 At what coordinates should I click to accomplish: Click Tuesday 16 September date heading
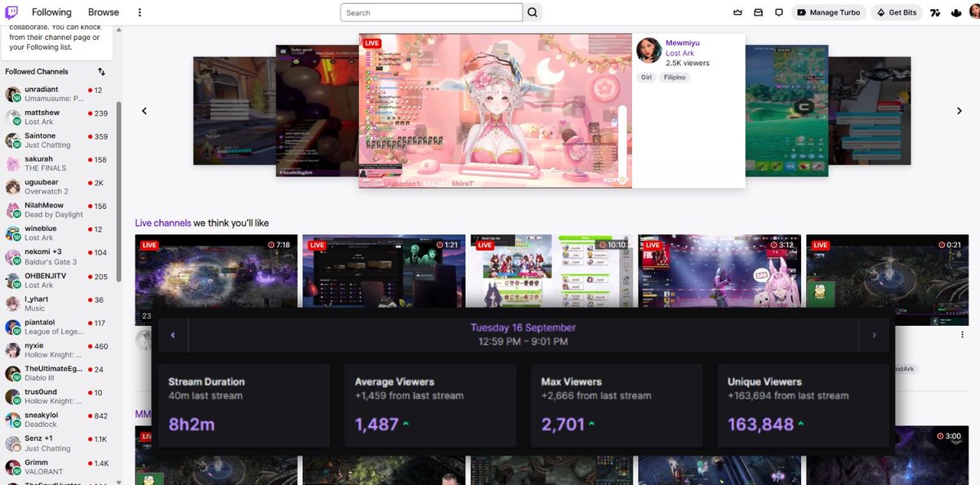click(x=523, y=327)
